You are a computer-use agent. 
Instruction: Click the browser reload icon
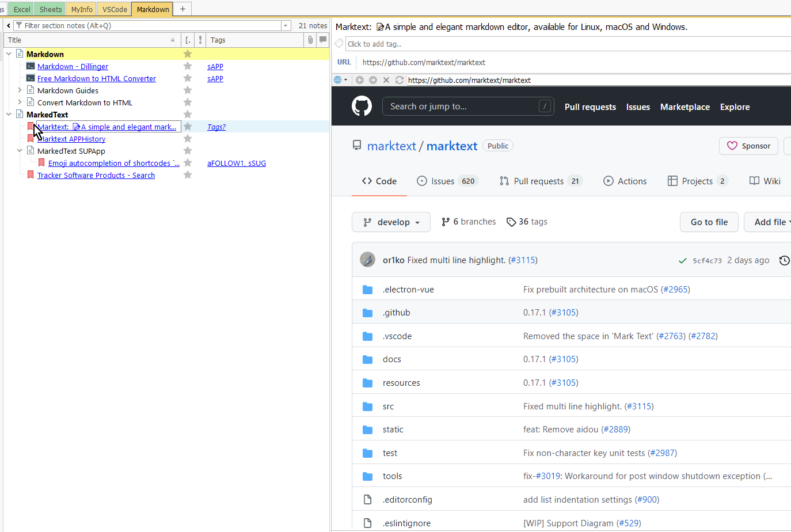pyautogui.click(x=400, y=80)
